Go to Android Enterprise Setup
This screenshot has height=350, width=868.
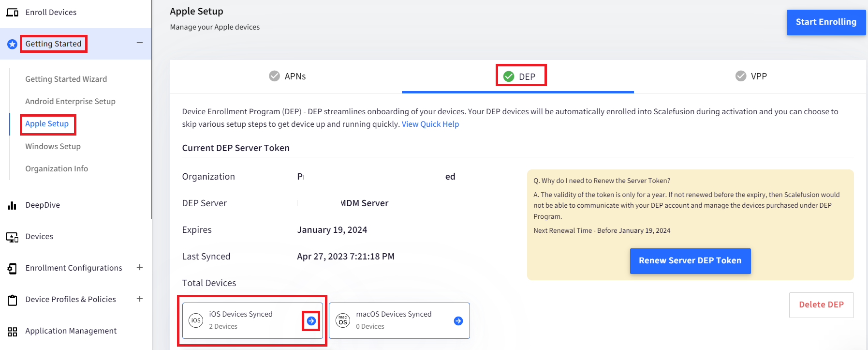(x=71, y=101)
